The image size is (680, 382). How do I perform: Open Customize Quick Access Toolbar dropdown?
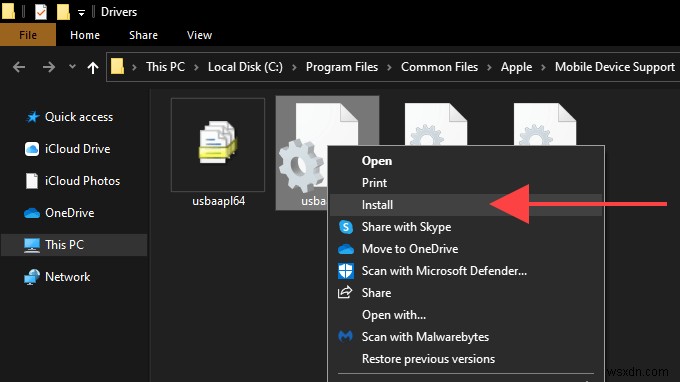coord(81,13)
